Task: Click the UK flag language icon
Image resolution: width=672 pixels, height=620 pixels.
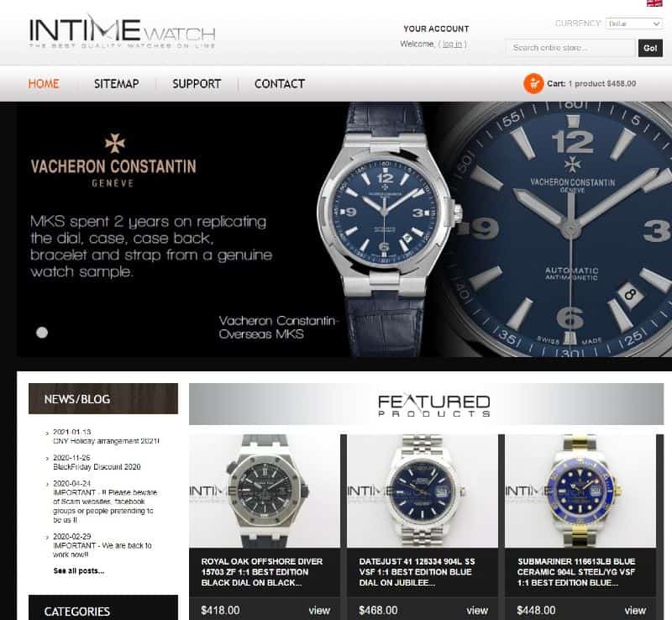Action: point(654,3)
